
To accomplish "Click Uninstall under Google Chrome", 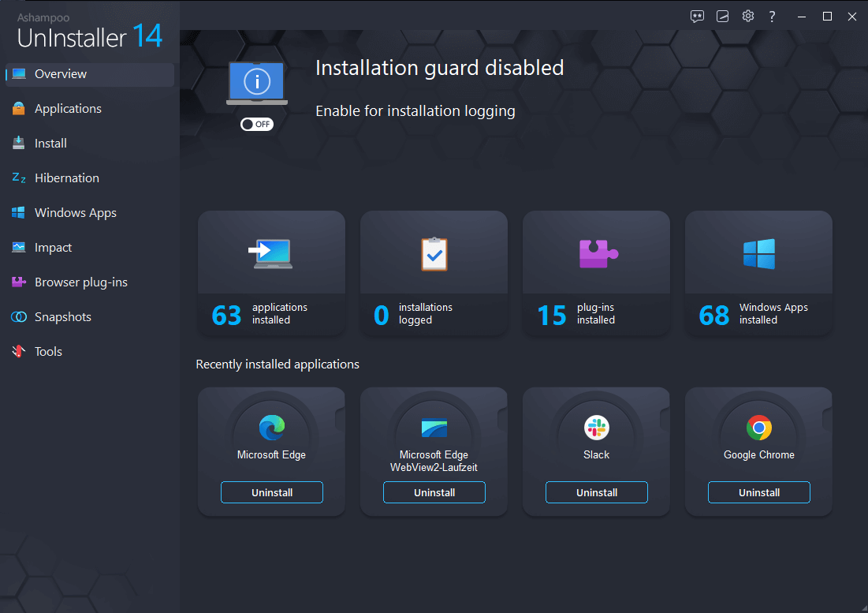I will (758, 492).
